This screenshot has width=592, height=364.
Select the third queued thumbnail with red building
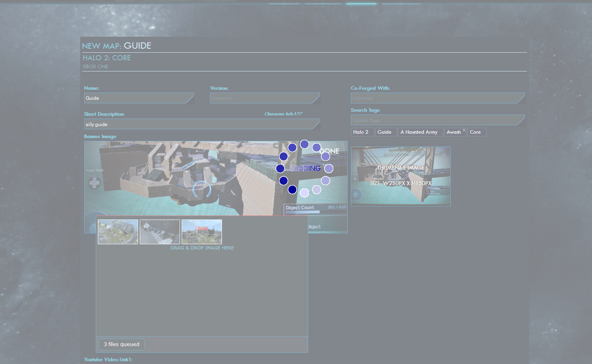point(202,232)
